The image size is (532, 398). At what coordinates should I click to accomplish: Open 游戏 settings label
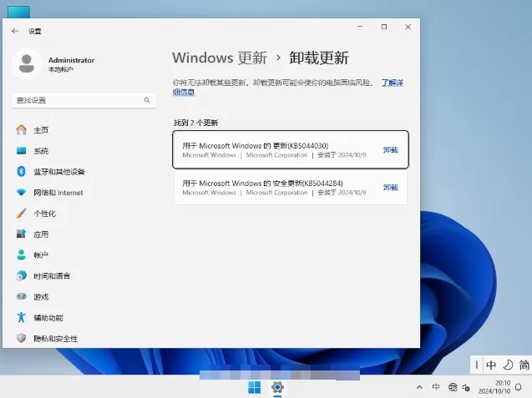(41, 297)
